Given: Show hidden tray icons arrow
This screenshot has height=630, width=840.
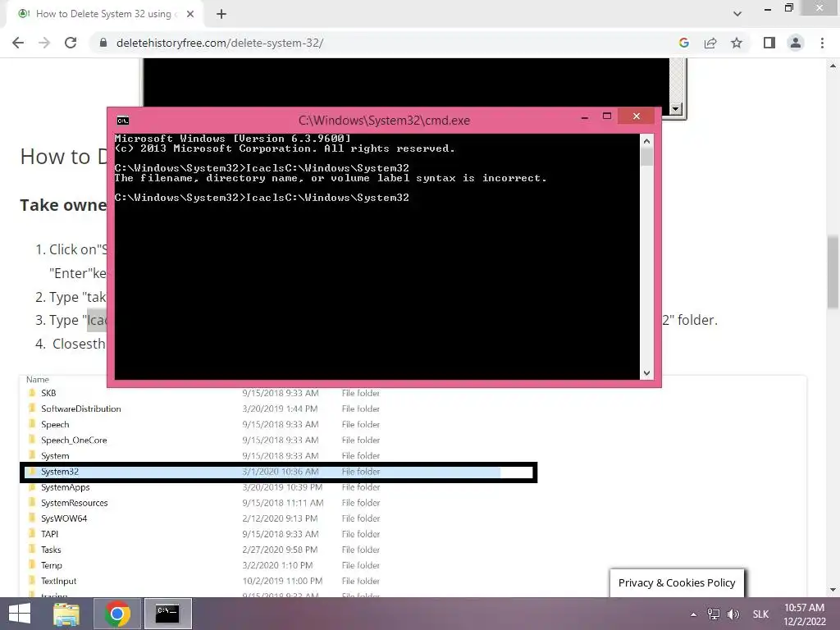Looking at the screenshot, I should (694, 614).
